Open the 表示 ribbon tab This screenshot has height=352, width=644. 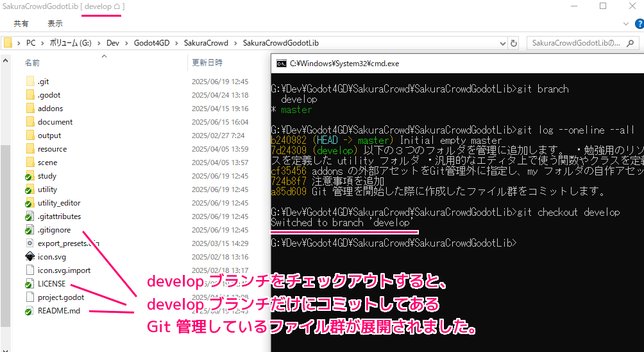[x=55, y=24]
